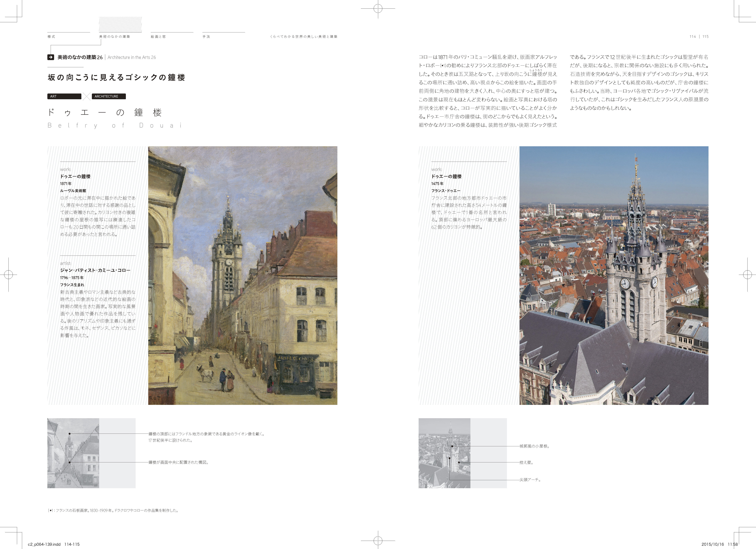The image size is (756, 549).
Task: Click the year 1475年 in the building info
Action: (x=437, y=184)
